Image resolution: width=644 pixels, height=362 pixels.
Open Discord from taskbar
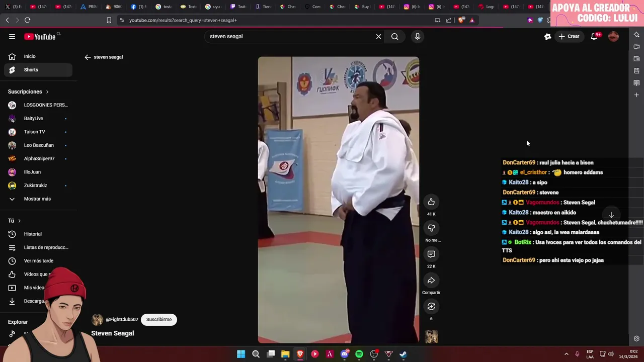(345, 354)
